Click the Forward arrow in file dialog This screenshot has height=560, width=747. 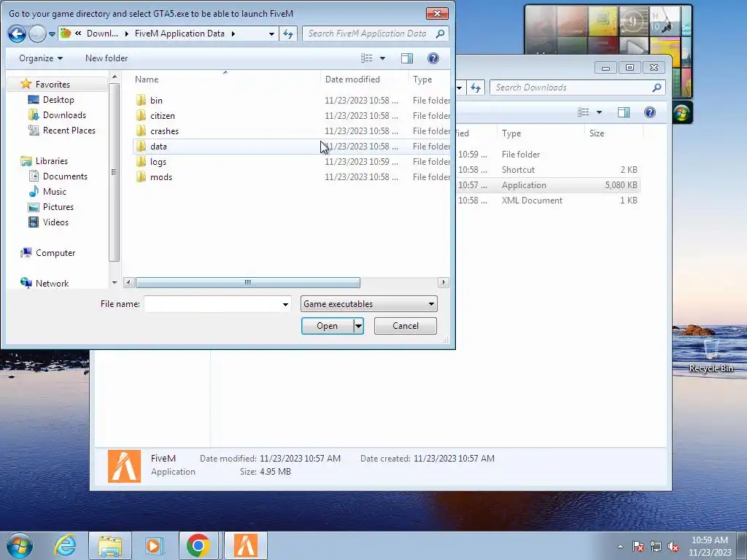[38, 34]
